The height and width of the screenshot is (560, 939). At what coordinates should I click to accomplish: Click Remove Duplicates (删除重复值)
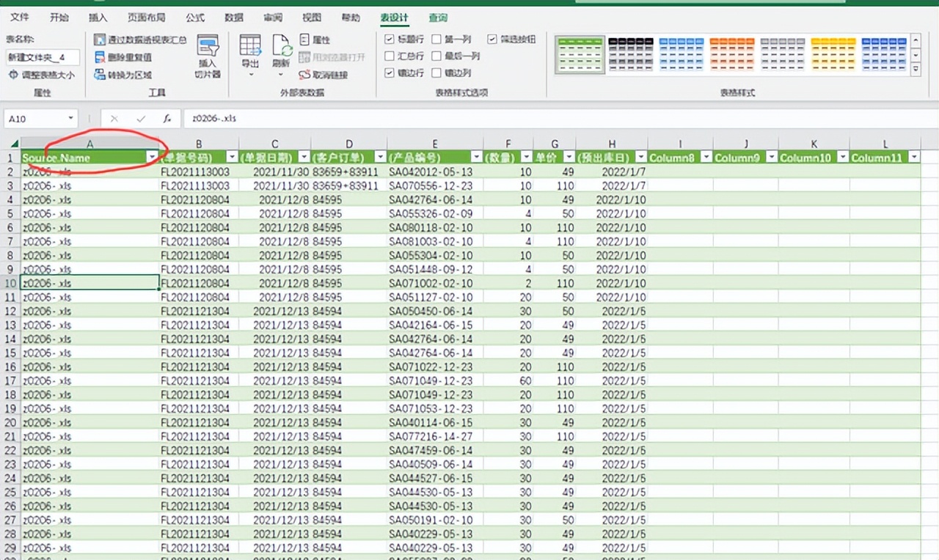pyautogui.click(x=124, y=57)
